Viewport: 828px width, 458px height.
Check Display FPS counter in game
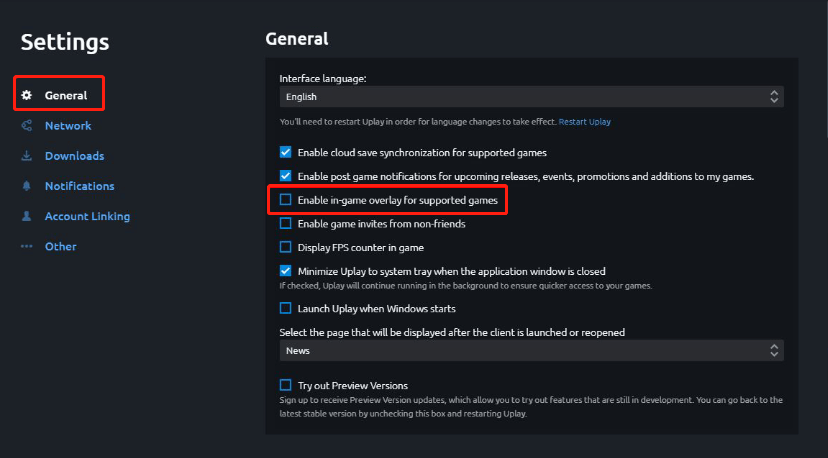click(285, 247)
